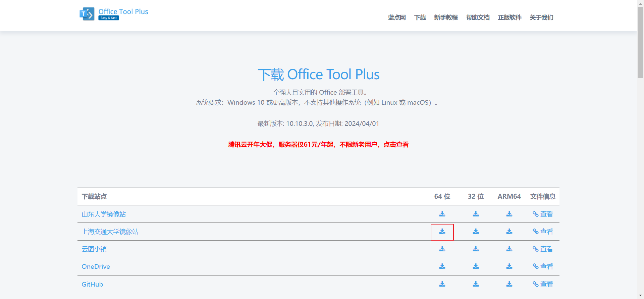Click the 32 位 column header

tap(476, 197)
